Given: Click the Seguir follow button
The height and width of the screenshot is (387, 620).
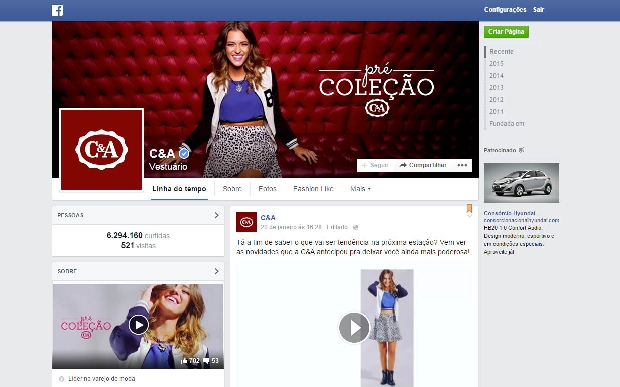Looking at the screenshot, I should point(375,165).
